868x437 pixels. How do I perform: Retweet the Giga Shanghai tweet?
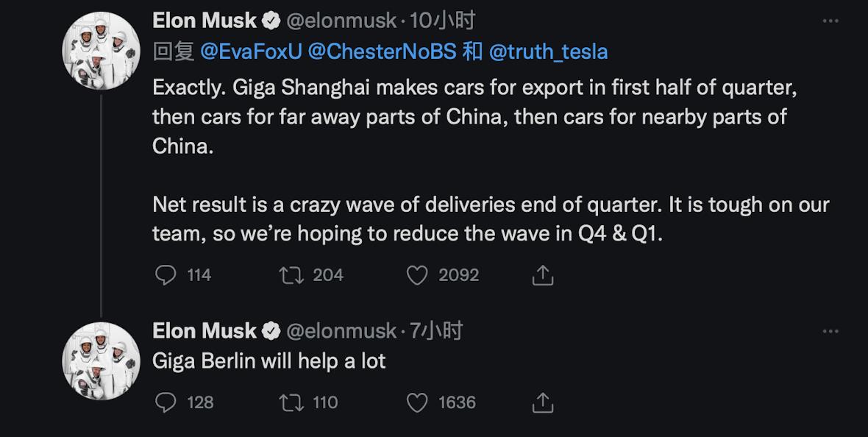[x=291, y=275]
